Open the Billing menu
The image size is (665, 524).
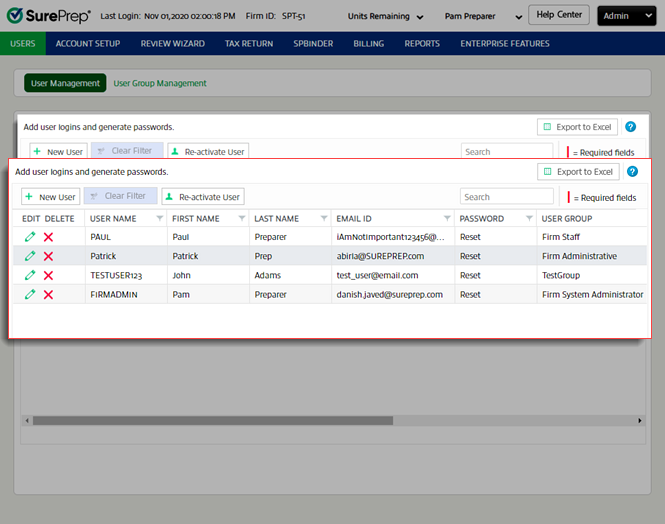(x=368, y=44)
